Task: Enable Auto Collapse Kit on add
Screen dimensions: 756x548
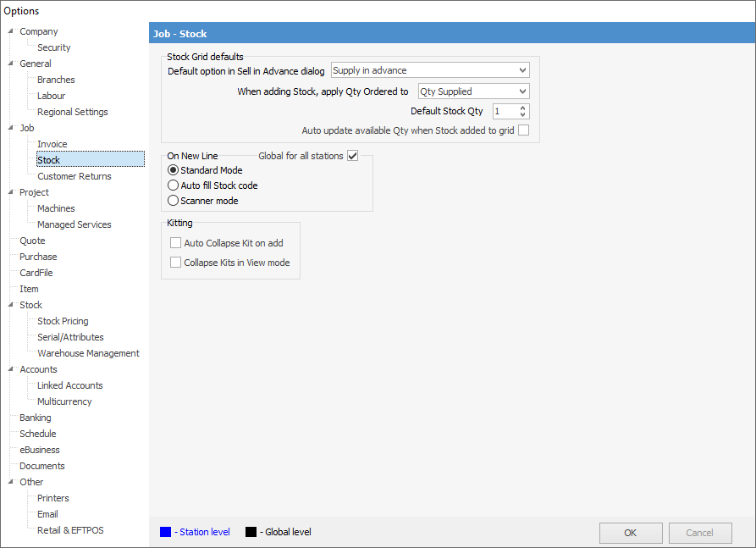Action: click(176, 243)
